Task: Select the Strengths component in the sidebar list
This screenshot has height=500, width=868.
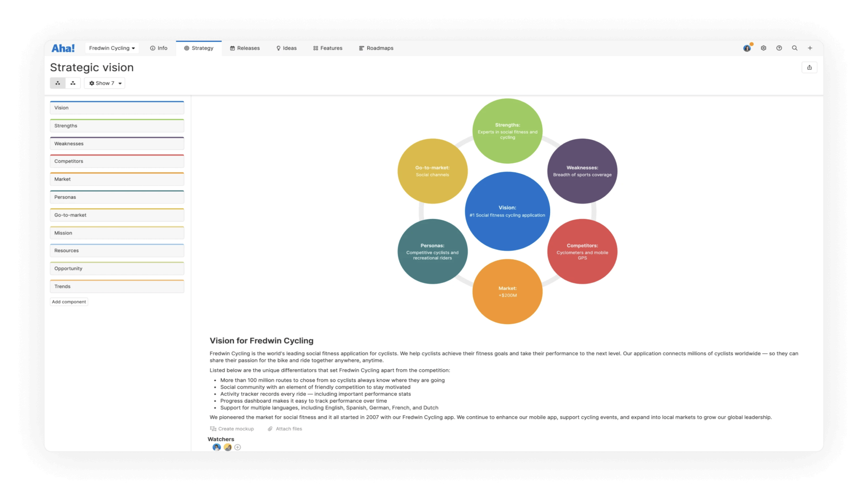Action: click(117, 125)
